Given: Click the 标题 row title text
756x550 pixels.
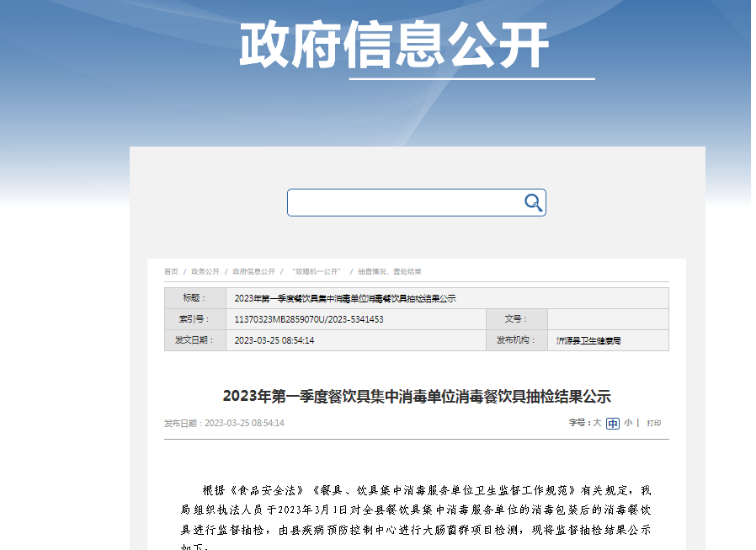Looking at the screenshot, I should (345, 298).
